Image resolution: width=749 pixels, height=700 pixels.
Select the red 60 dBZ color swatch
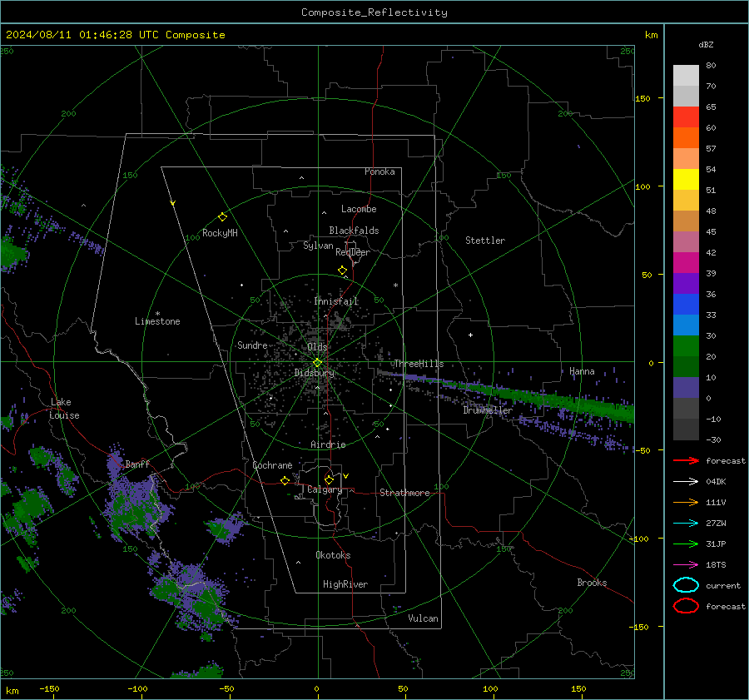(686, 117)
